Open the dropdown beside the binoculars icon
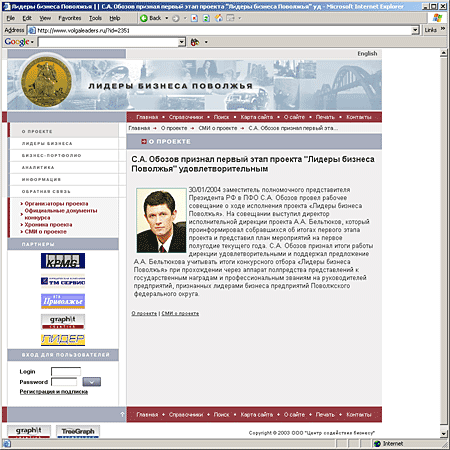 (206, 42)
